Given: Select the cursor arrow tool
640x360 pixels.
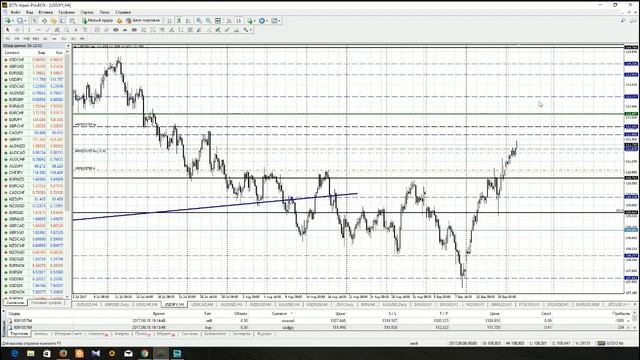Looking at the screenshot, I should coord(8,30).
